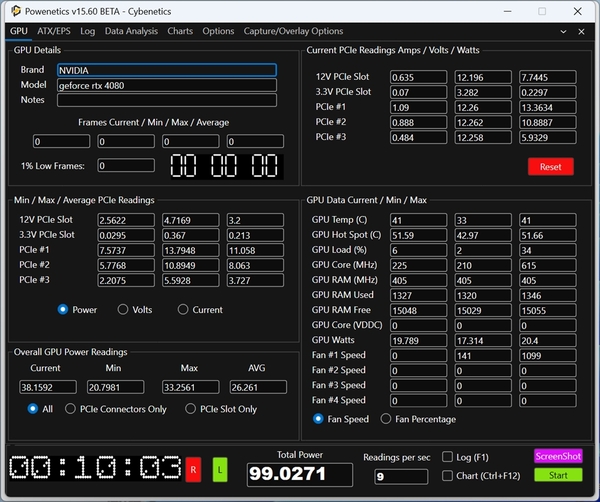Select the Volts radio button
The height and width of the screenshot is (502, 600).
pos(124,310)
